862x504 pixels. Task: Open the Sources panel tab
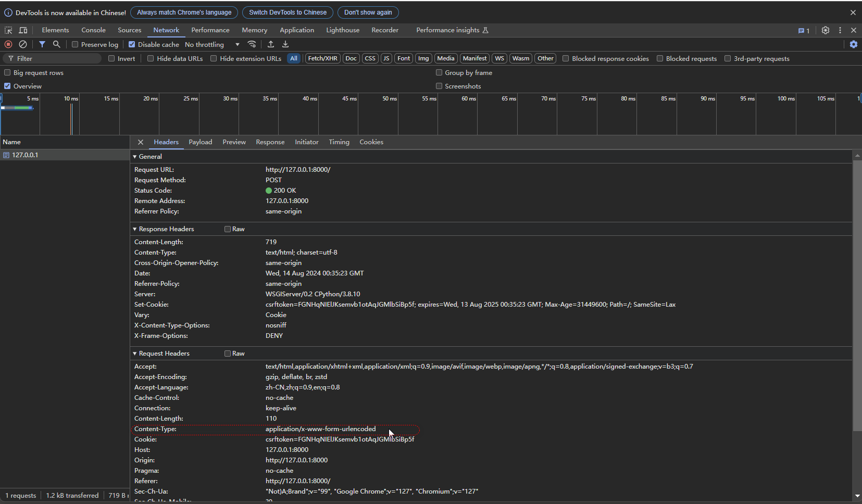coord(130,30)
